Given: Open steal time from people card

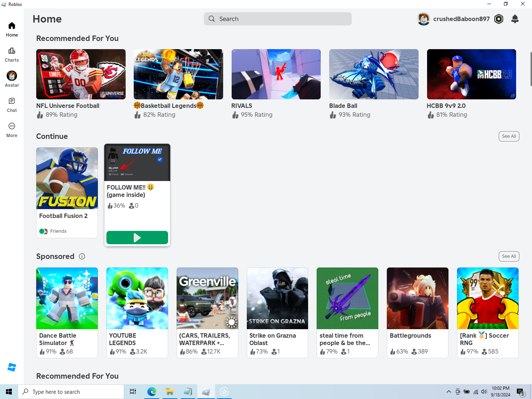Looking at the screenshot, I should tap(347, 313).
